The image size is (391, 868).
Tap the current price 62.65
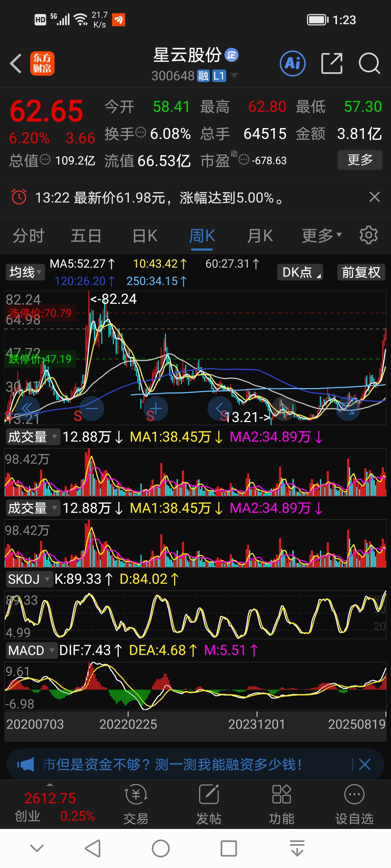pyautogui.click(x=46, y=111)
